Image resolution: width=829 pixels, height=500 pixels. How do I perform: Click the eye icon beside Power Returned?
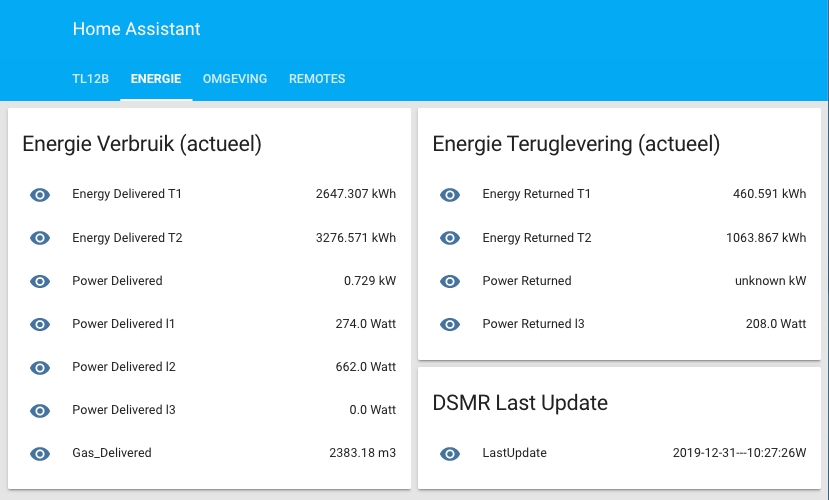click(x=450, y=281)
